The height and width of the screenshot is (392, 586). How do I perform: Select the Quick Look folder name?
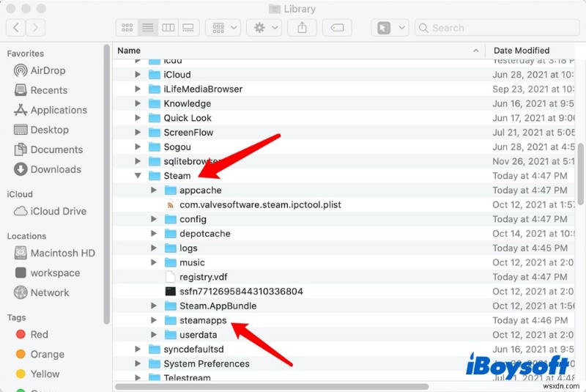188,118
